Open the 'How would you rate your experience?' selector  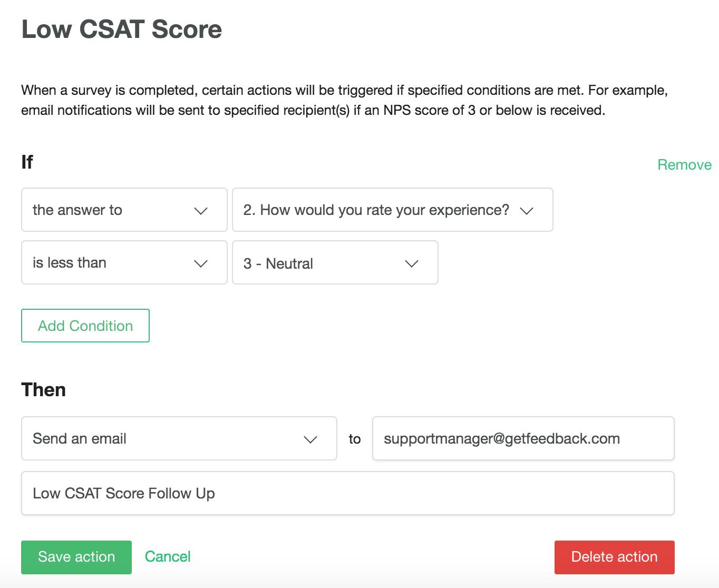[x=376, y=210]
